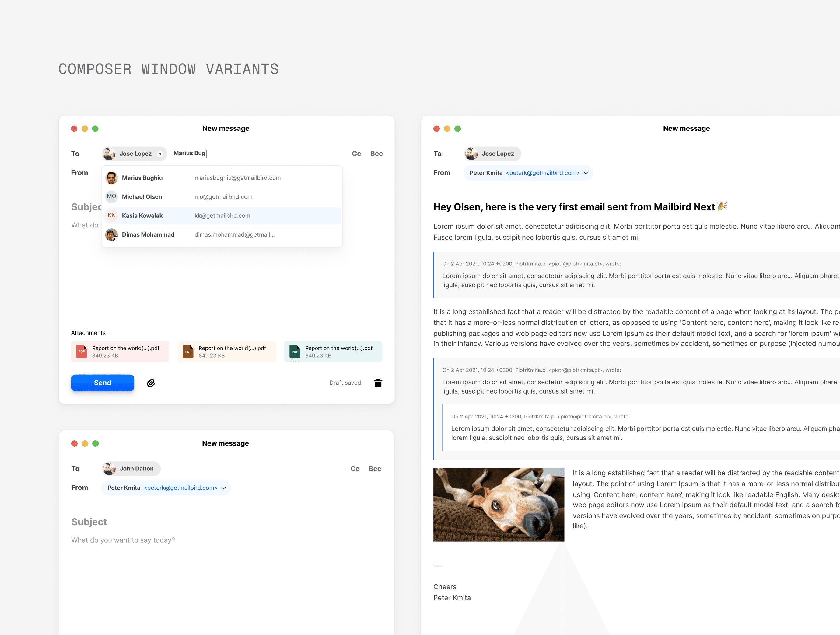The width and height of the screenshot is (840, 635).
Task: Click Jose Lopez's avatar in top-left composer
Action: pos(109,154)
